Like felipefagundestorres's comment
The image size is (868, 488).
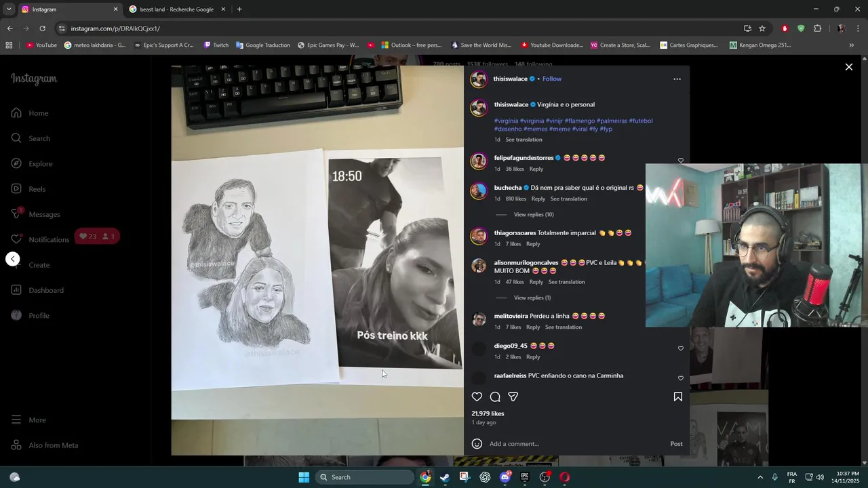[681, 161]
